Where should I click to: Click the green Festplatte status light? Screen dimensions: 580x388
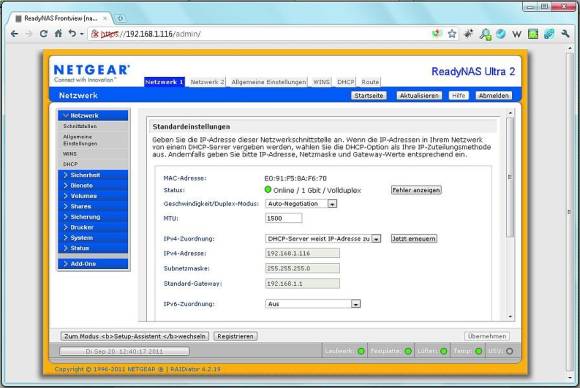pyautogui.click(x=408, y=351)
